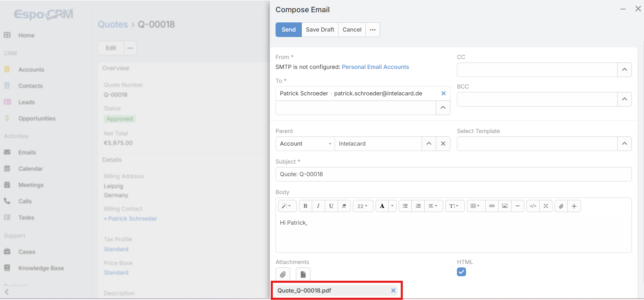This screenshot has height=300, width=644.
Task: Insert an unordered bullet list
Action: 405,206
